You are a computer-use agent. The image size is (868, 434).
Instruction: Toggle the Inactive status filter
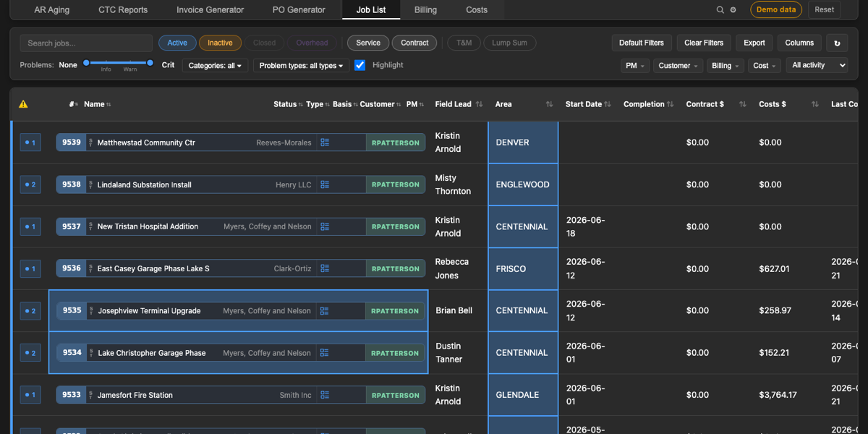(220, 43)
